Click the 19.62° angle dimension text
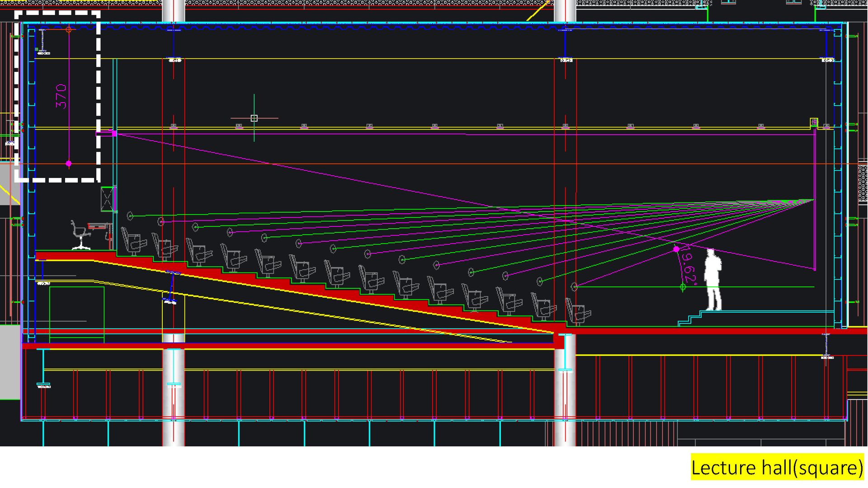This screenshot has height=488, width=868. (x=689, y=266)
